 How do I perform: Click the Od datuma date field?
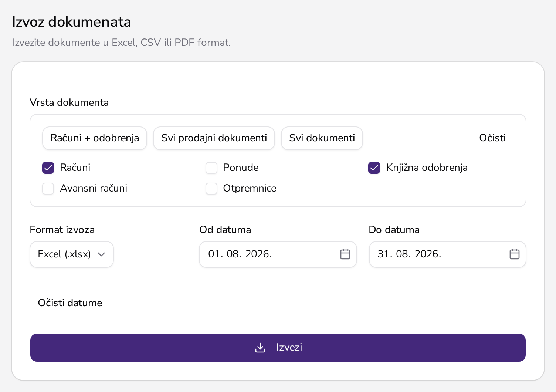click(278, 254)
